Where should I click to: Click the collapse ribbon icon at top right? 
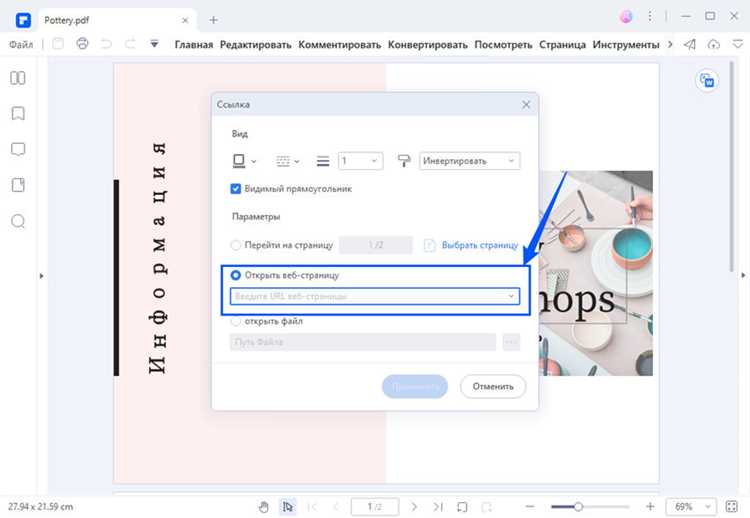click(738, 44)
